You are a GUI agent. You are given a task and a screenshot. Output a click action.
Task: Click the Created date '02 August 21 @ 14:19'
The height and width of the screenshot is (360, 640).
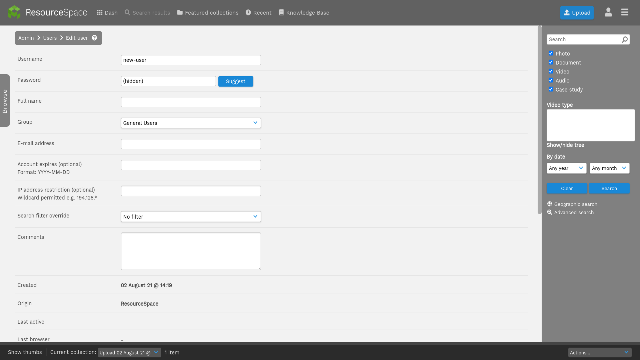point(146,285)
